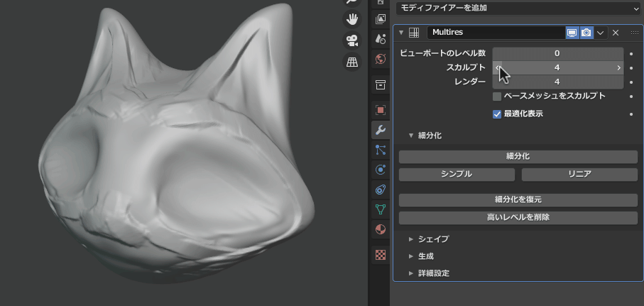Click the pan view hand gizmo
The image size is (644, 306).
click(352, 19)
